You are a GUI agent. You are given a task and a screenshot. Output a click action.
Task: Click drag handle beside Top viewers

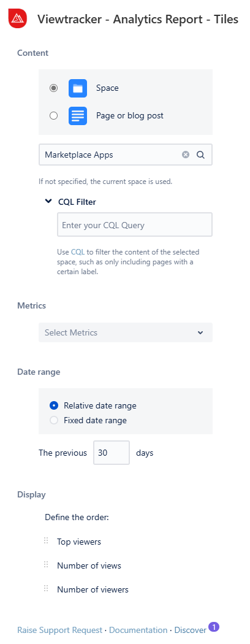click(x=46, y=542)
